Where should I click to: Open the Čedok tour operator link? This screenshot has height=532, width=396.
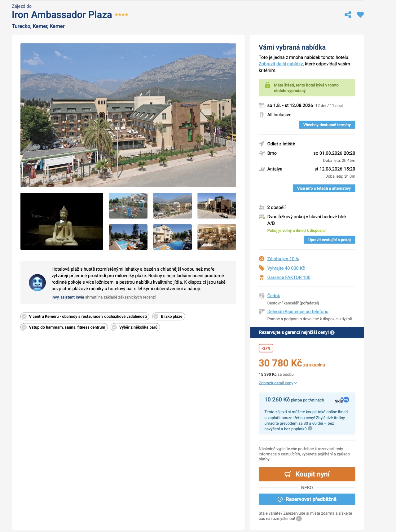pos(274,296)
